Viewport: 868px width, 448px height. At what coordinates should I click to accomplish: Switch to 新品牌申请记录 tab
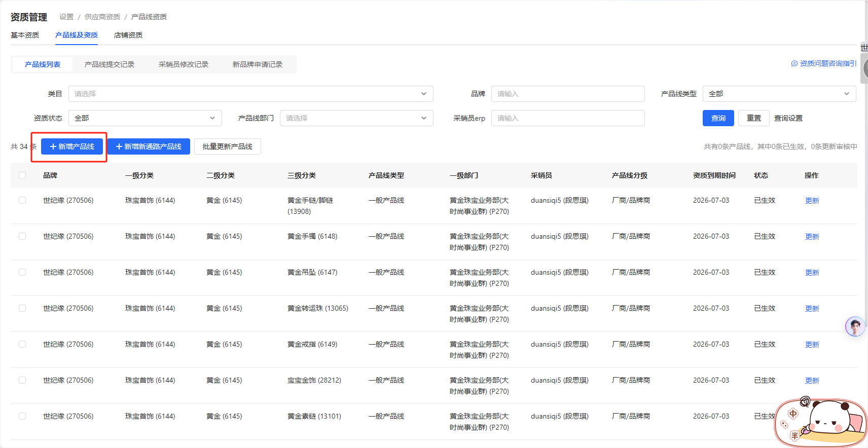pos(258,64)
